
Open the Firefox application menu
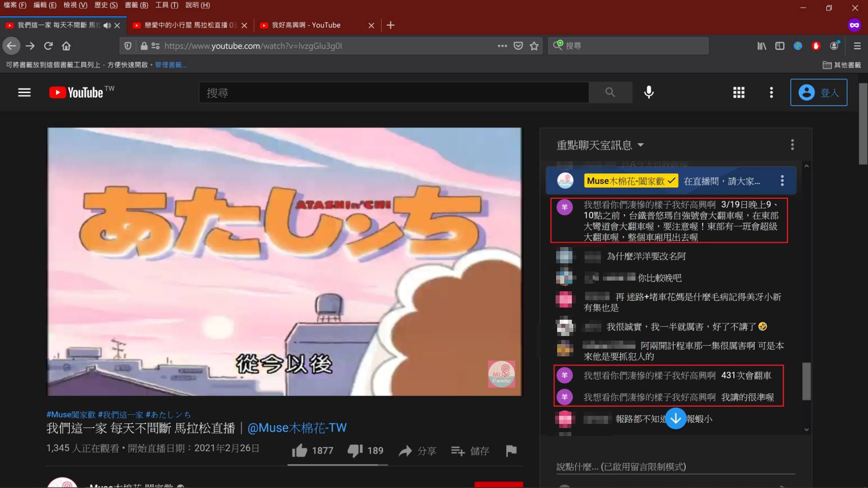857,46
